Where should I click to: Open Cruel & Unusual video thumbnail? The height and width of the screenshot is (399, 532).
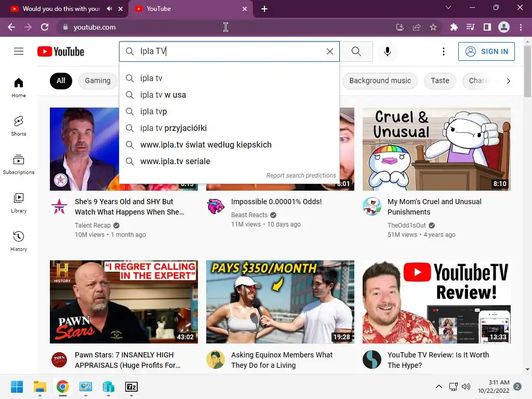coord(436,149)
